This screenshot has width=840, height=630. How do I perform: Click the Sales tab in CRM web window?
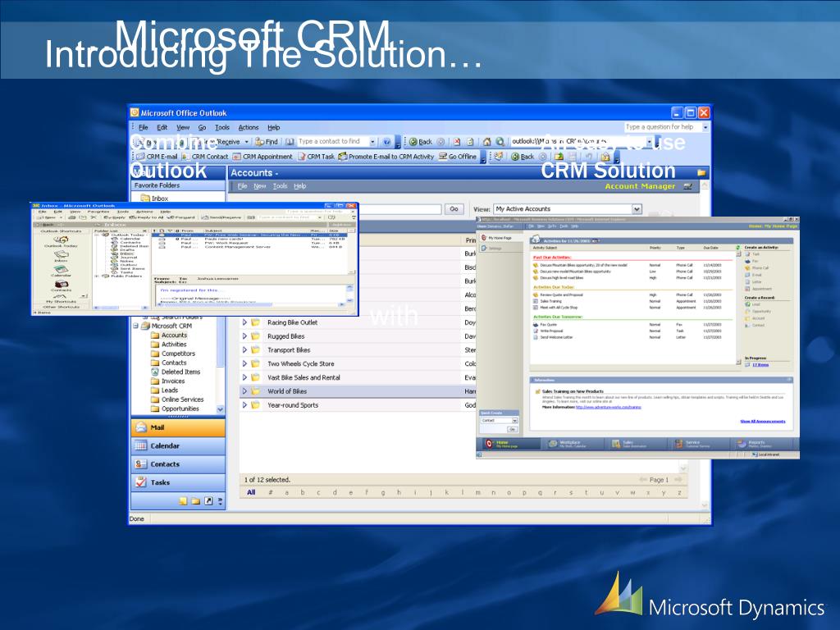634,444
